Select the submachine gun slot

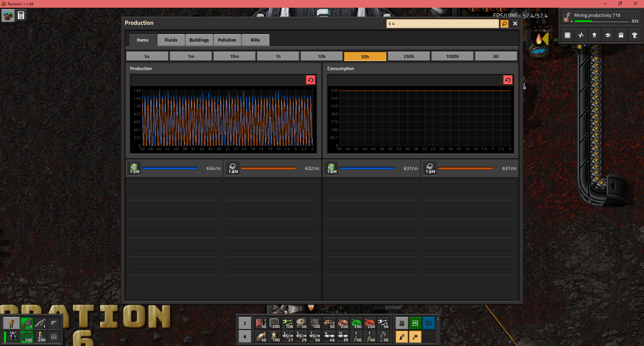click(x=27, y=323)
